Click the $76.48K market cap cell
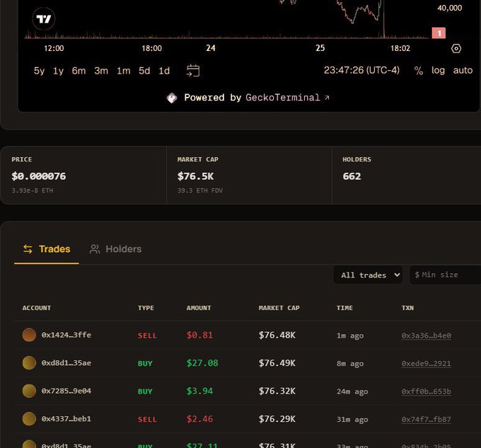The height and width of the screenshot is (448, 481). 277,335
